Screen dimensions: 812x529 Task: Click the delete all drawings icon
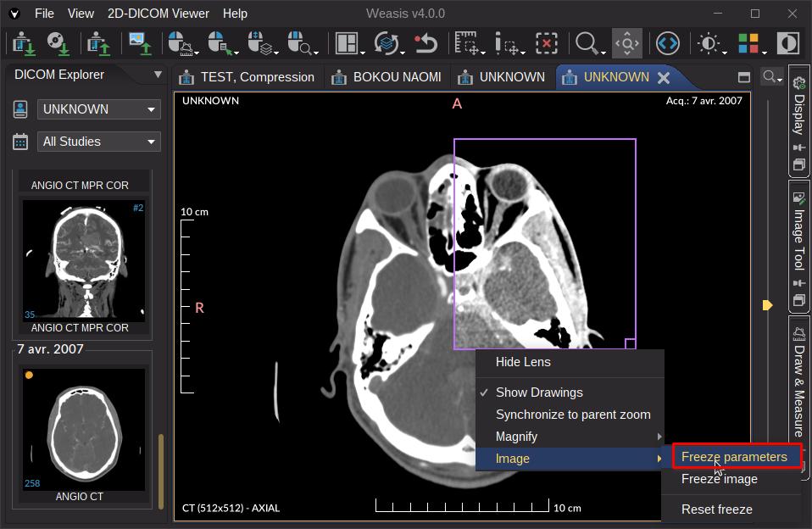pyautogui.click(x=547, y=43)
